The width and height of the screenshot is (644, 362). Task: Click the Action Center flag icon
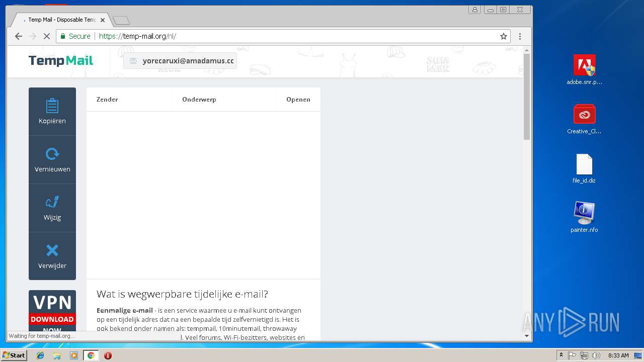click(x=572, y=355)
